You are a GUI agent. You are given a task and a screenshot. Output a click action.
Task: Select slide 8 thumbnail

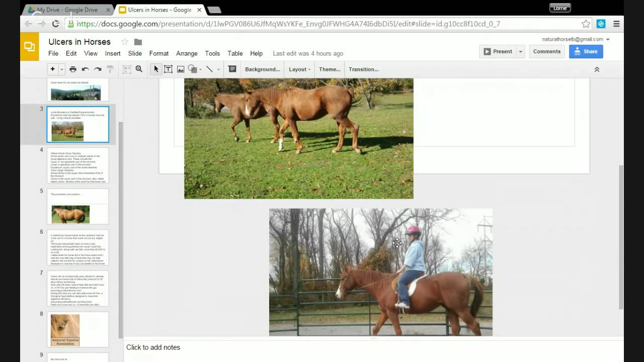78,330
